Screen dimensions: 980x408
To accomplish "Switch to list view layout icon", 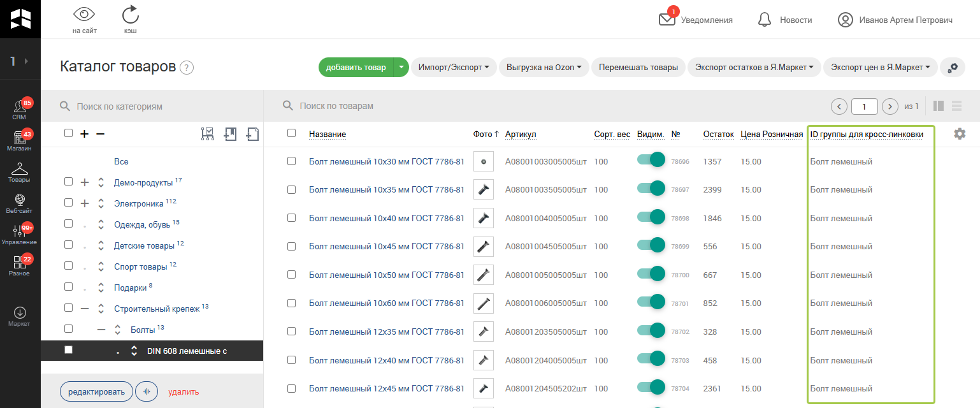I will 956,106.
